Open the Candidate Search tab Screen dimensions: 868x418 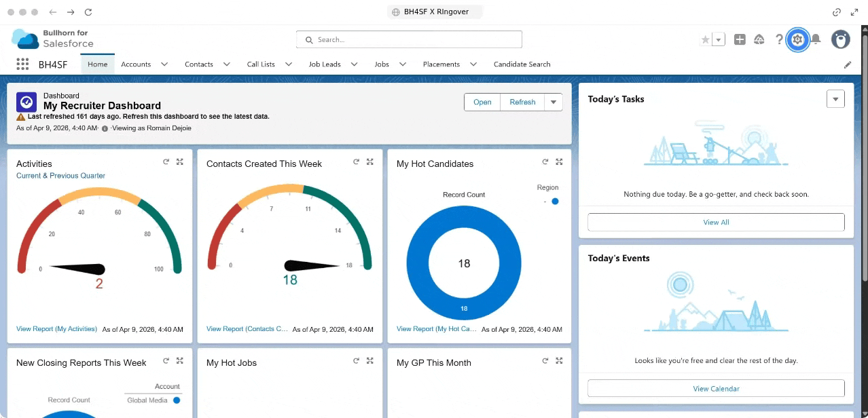(522, 64)
